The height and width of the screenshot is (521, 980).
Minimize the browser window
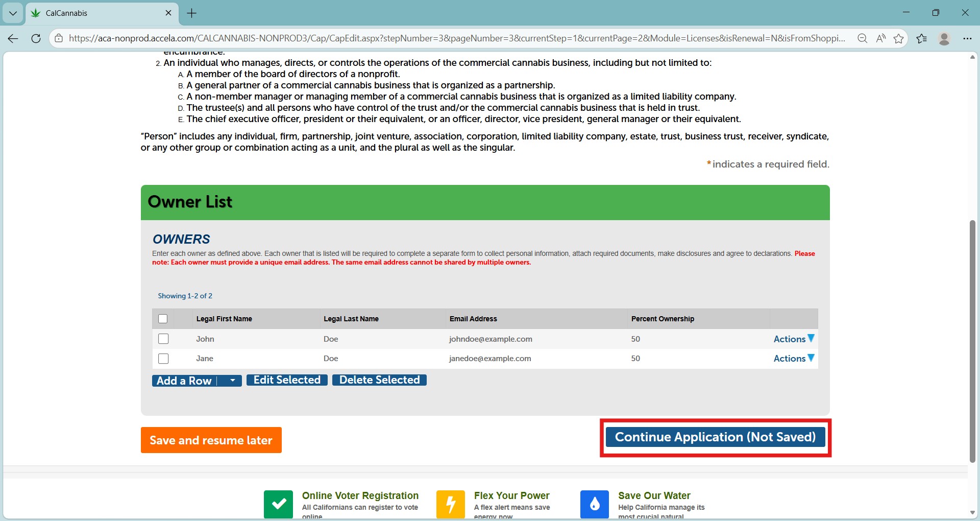pos(906,13)
